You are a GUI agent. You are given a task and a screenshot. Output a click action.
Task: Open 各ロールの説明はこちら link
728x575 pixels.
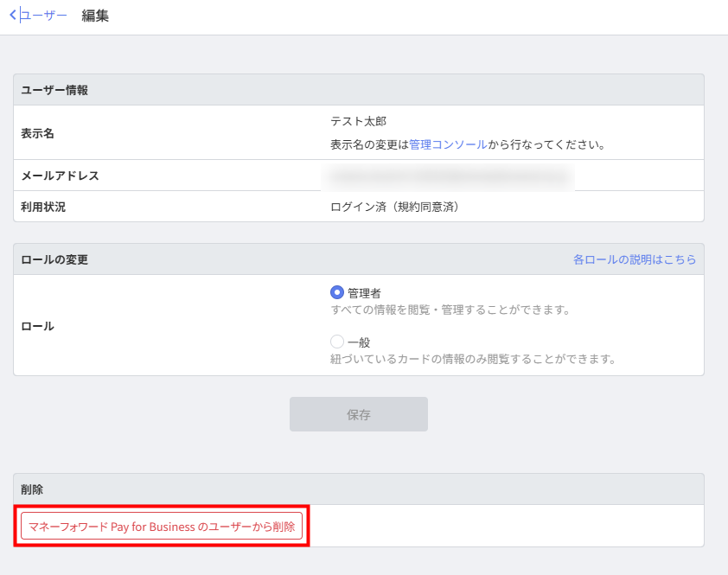click(634, 259)
